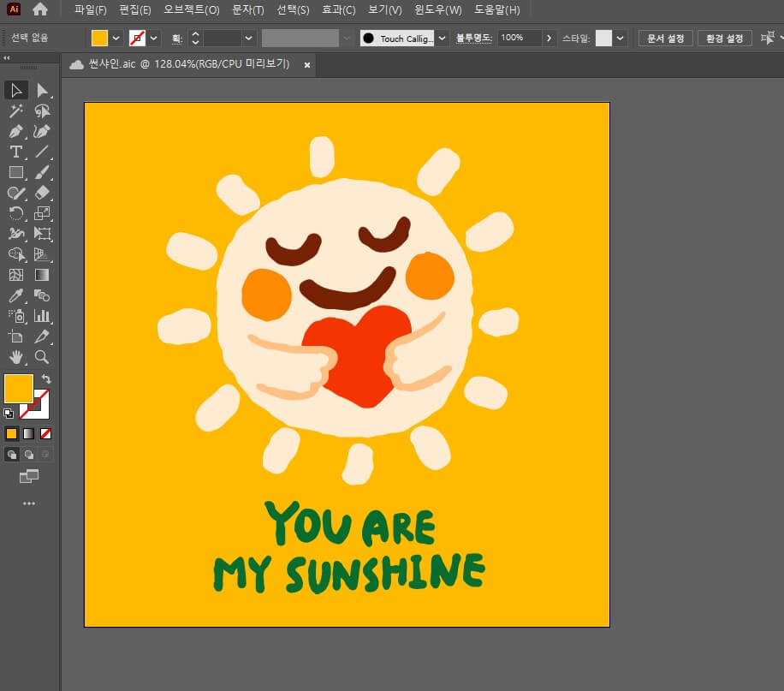Image resolution: width=784 pixels, height=691 pixels.
Task: Pick the Eraser tool
Action: [x=42, y=193]
